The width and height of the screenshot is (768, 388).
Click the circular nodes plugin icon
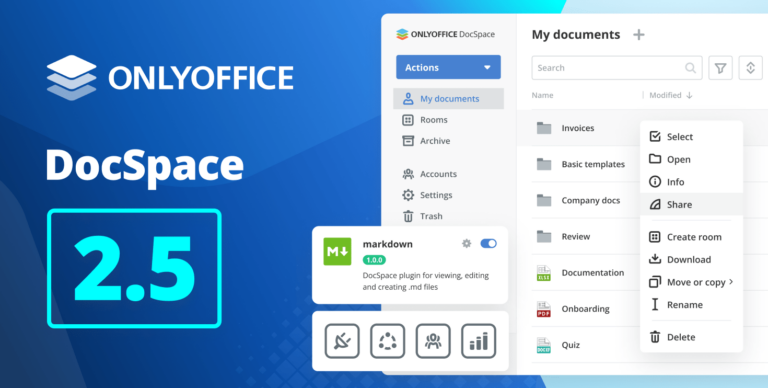pyautogui.click(x=387, y=341)
